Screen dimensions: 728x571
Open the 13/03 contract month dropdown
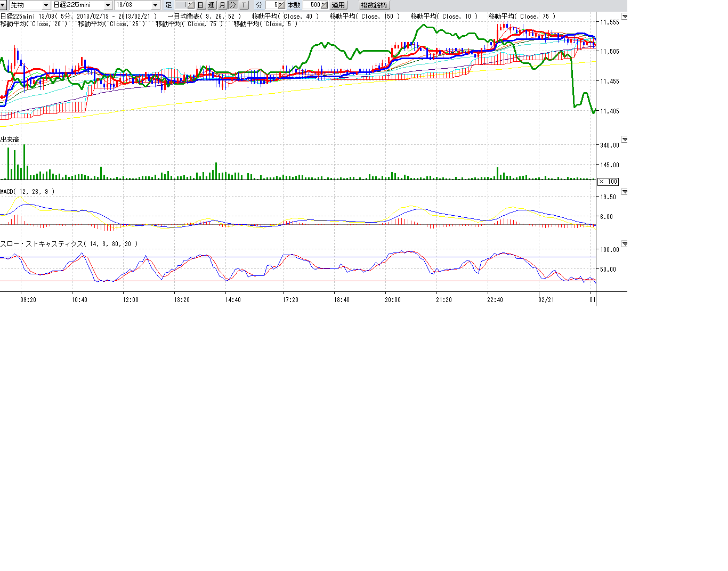[x=155, y=5]
